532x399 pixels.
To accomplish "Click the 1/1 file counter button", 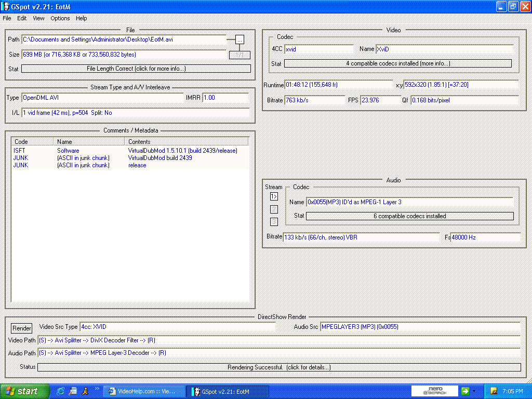I will click(240, 55).
